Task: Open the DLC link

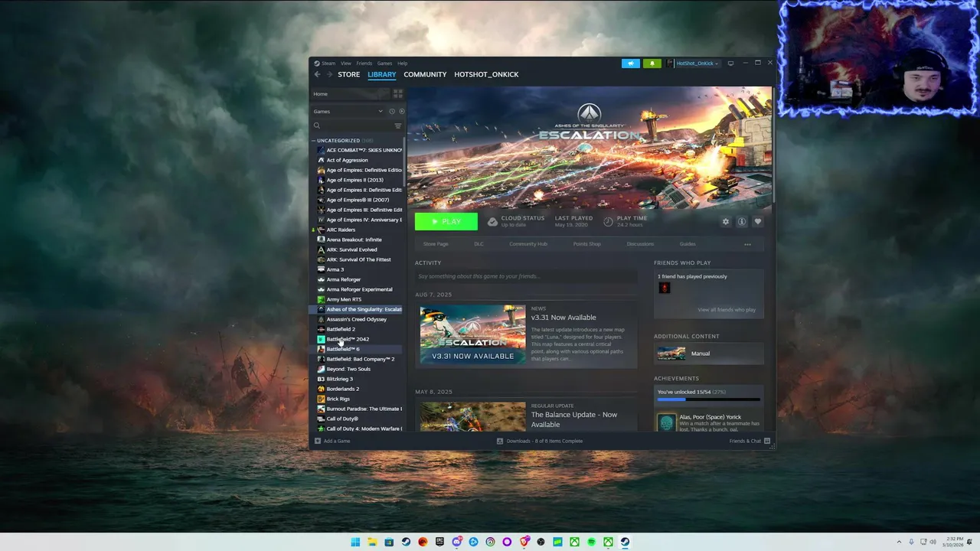Action: coord(479,244)
